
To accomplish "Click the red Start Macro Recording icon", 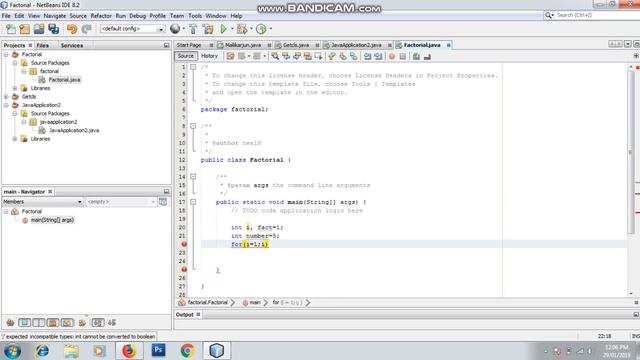I will click(392, 56).
